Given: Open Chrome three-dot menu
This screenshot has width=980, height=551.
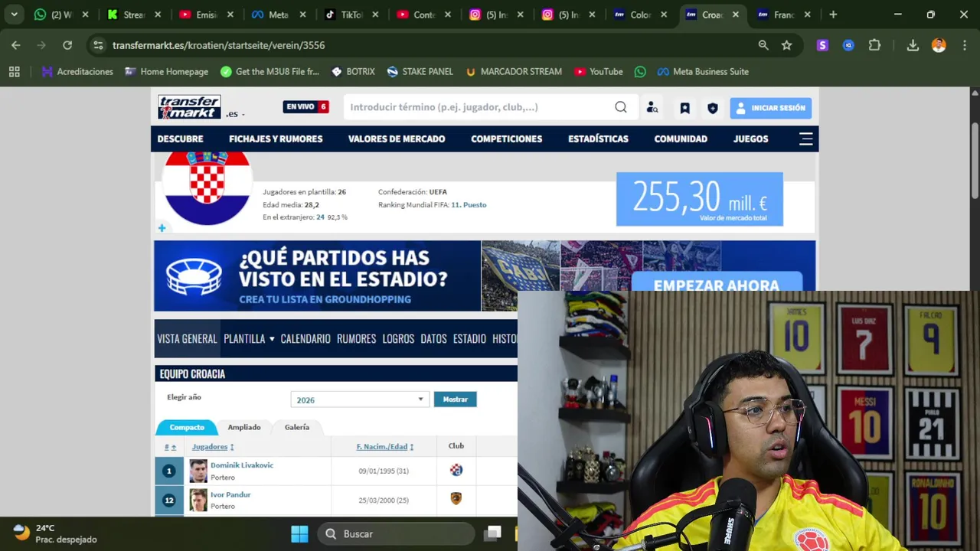Looking at the screenshot, I should point(963,45).
